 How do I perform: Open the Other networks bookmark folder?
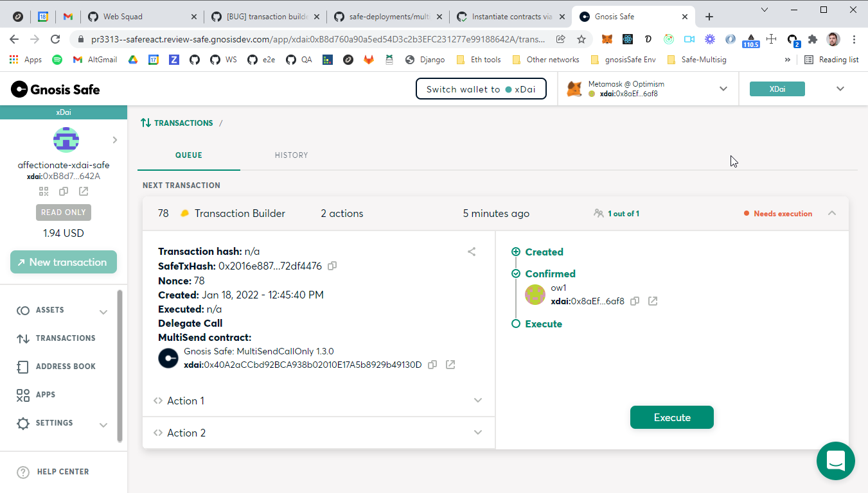[x=545, y=60]
